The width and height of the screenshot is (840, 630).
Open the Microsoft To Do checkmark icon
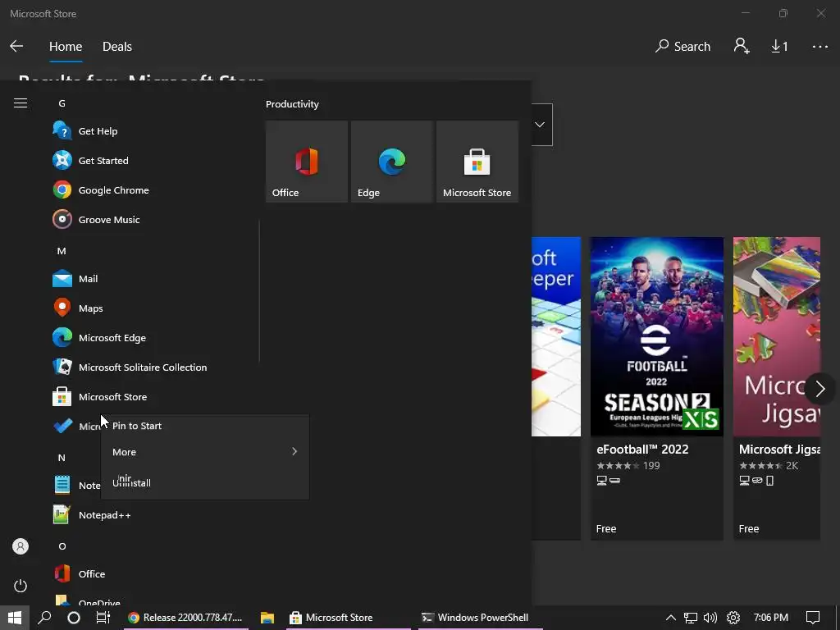(62, 426)
